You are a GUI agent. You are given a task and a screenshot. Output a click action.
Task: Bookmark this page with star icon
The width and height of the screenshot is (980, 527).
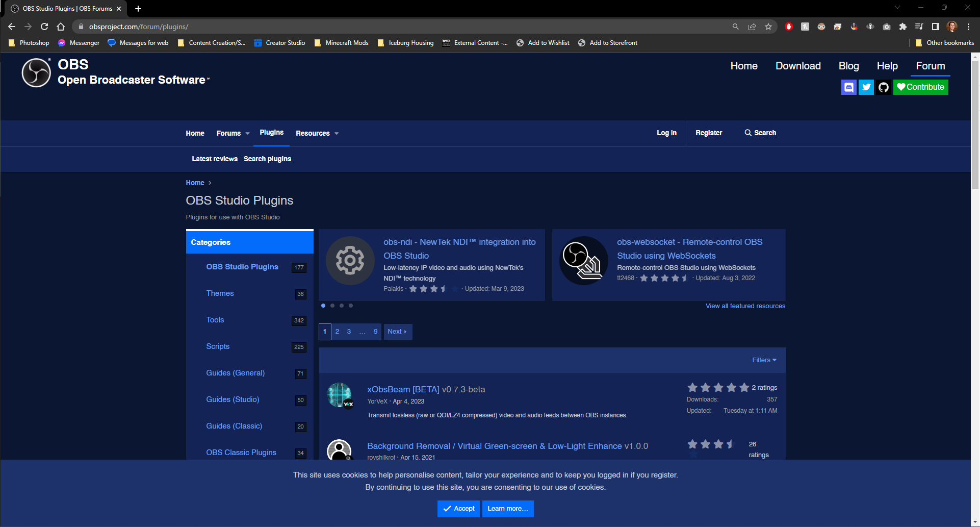pyautogui.click(x=768, y=27)
